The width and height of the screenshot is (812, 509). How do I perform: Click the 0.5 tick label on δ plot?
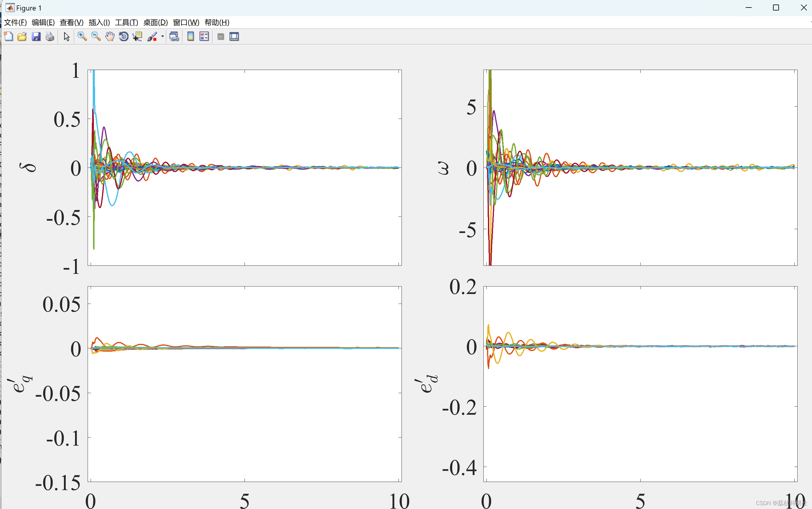pyautogui.click(x=67, y=120)
